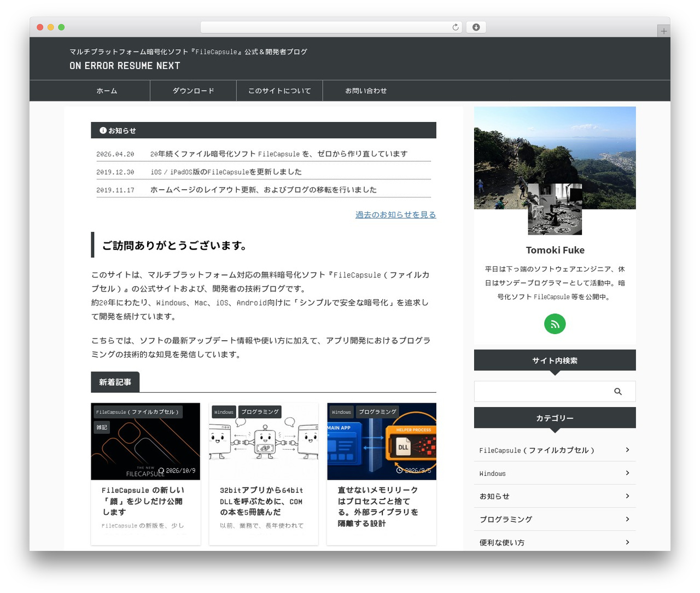Click the Tomoki Fuke profile photo
Screen dimensions: 700x593
click(x=555, y=209)
